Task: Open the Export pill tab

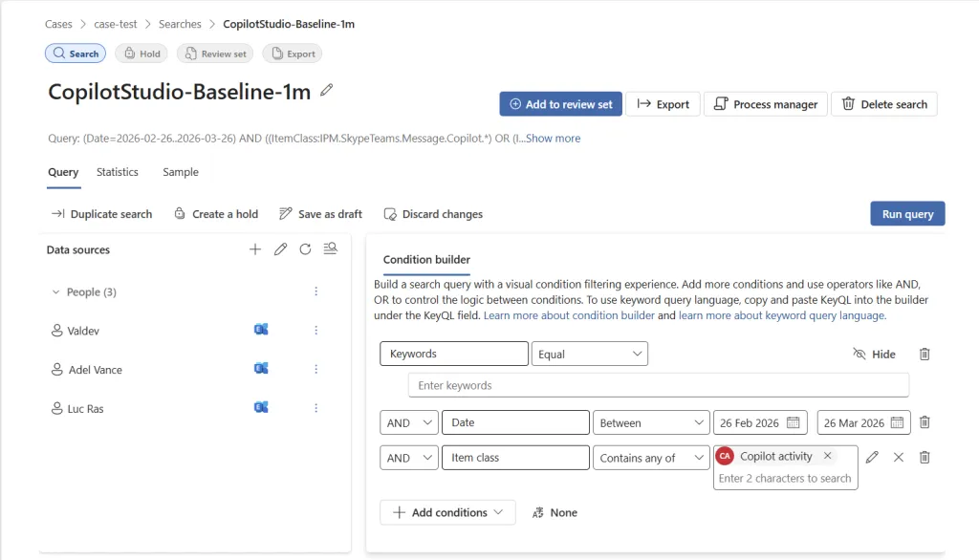Action: pos(293,54)
